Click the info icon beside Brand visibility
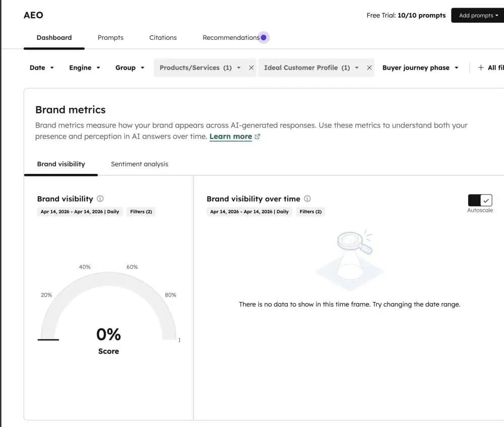This screenshot has width=504, height=427. (100, 199)
